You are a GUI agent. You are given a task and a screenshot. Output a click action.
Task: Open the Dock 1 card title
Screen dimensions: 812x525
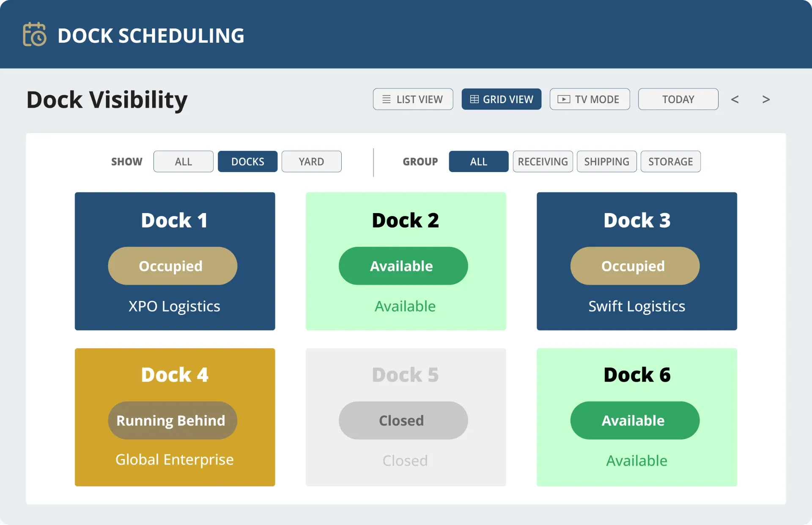click(x=175, y=220)
